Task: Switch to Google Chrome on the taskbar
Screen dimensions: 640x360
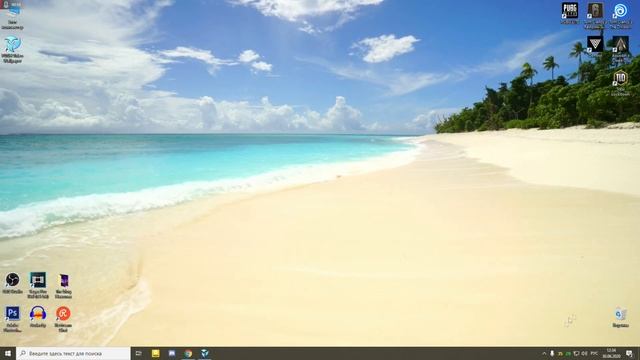Action: tap(188, 353)
